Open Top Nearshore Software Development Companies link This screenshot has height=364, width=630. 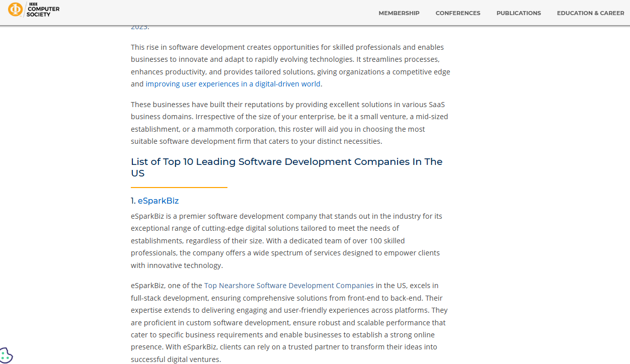coord(289,286)
